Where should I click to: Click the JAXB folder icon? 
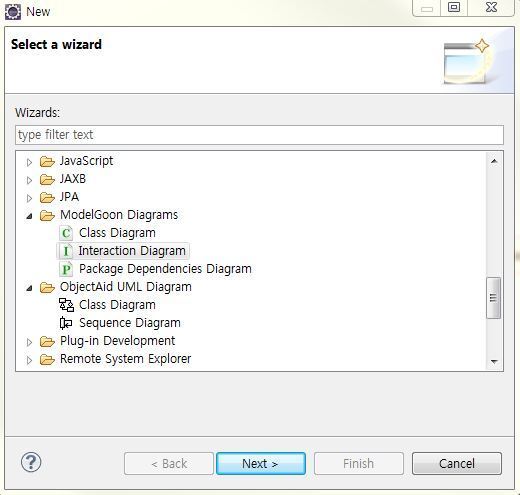tap(47, 180)
